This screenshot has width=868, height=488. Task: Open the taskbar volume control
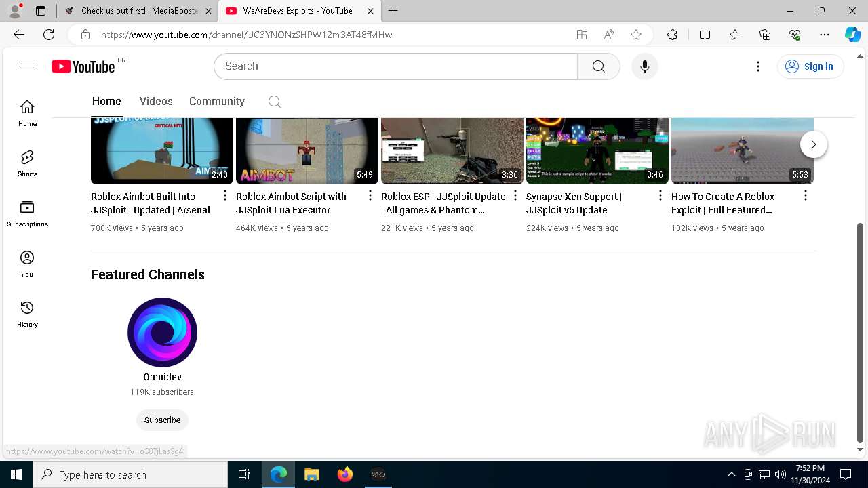click(780, 474)
